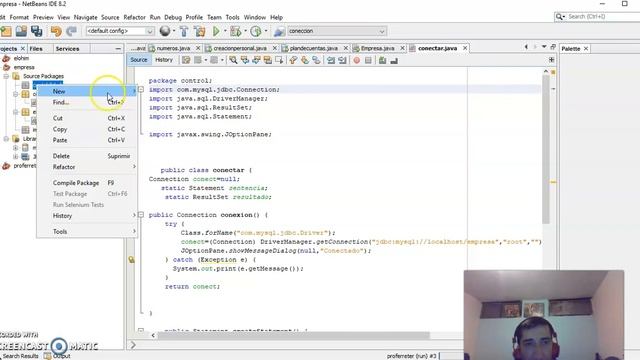Click the New Project toolbar icon
The width and height of the screenshot is (640, 360).
click(x=6, y=31)
